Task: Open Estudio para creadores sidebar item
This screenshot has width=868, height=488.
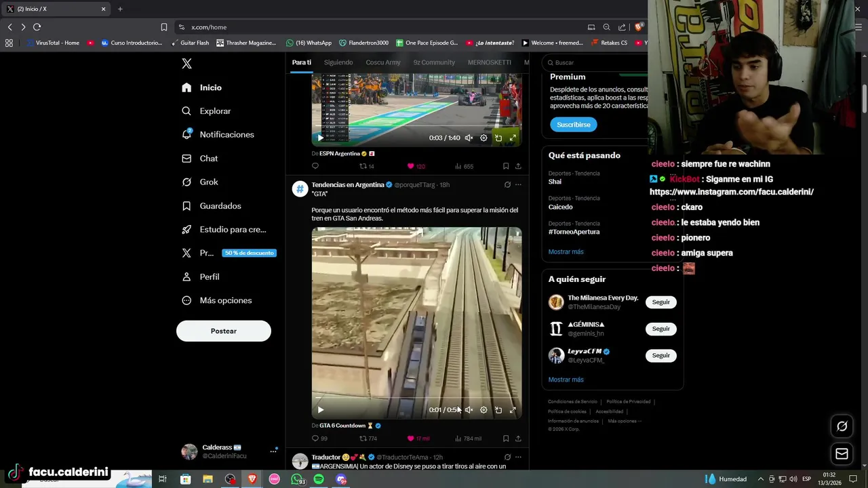Action: click(x=224, y=229)
